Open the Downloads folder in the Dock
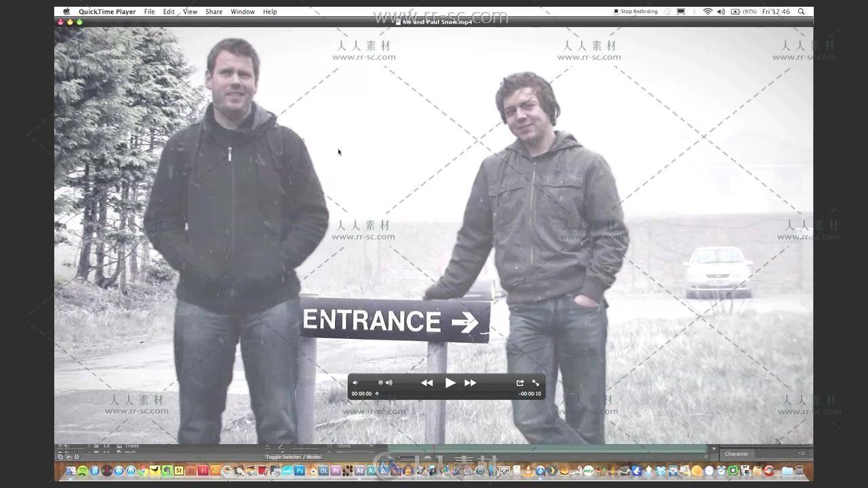Viewport: 868px width, 488px height. coord(787,470)
